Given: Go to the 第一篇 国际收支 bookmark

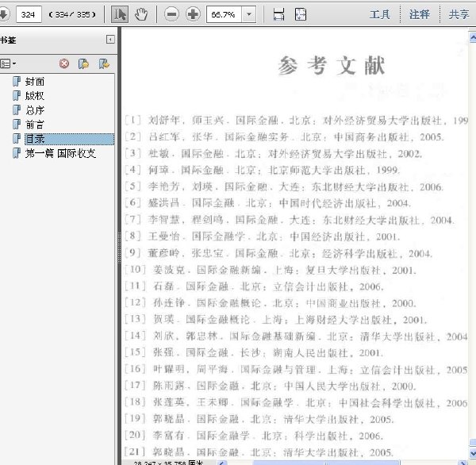Looking at the screenshot, I should pyautogui.click(x=60, y=153).
